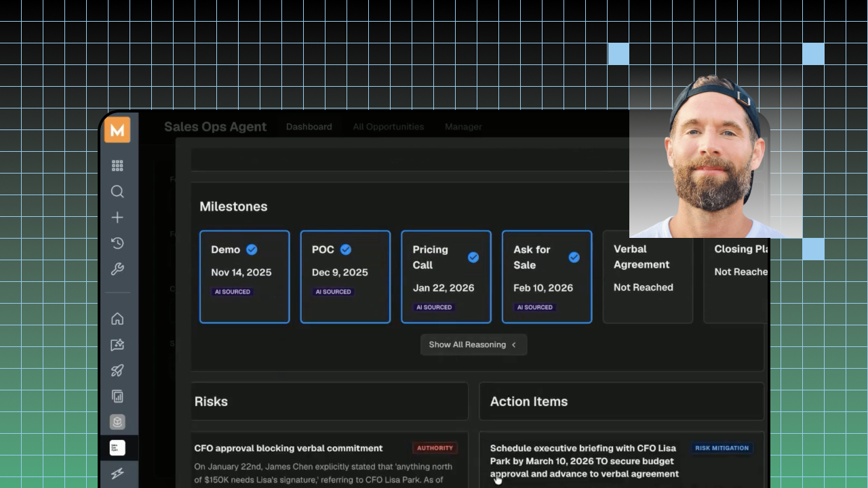868x488 pixels.
Task: Click the orange M logo icon
Action: click(117, 129)
